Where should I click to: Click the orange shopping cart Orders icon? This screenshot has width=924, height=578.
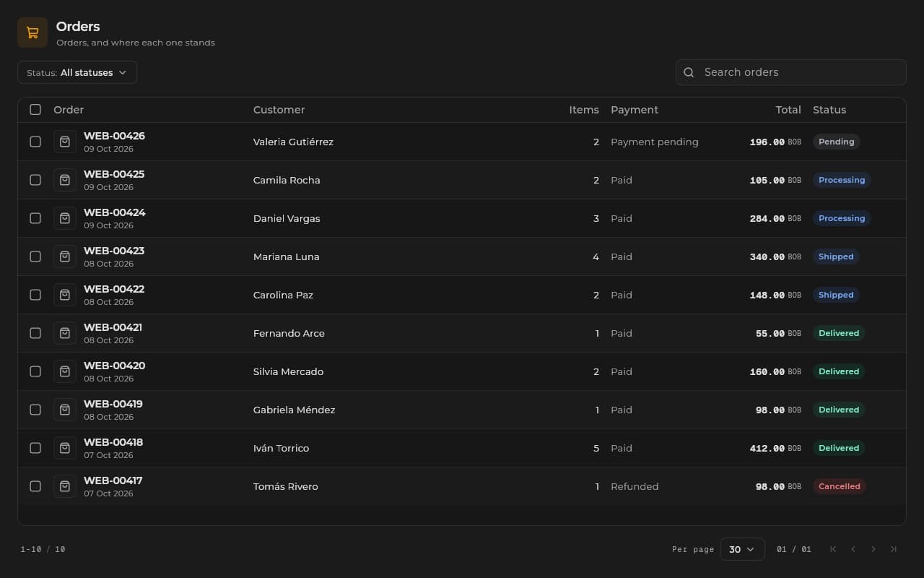tap(32, 33)
